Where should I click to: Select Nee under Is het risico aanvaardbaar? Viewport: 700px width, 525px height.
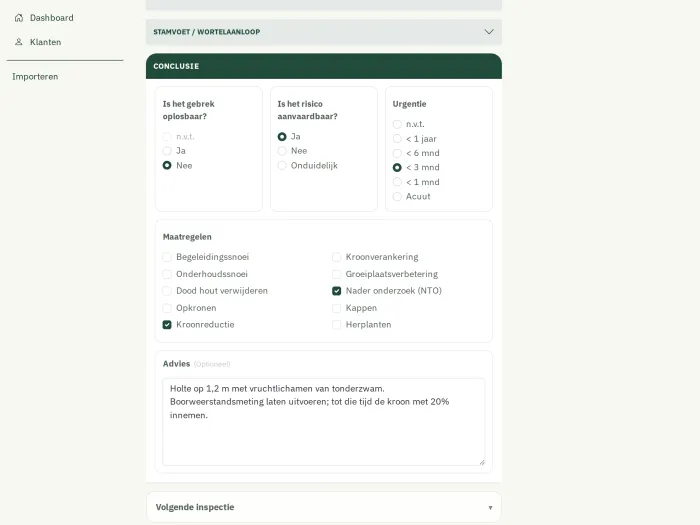[282, 151]
